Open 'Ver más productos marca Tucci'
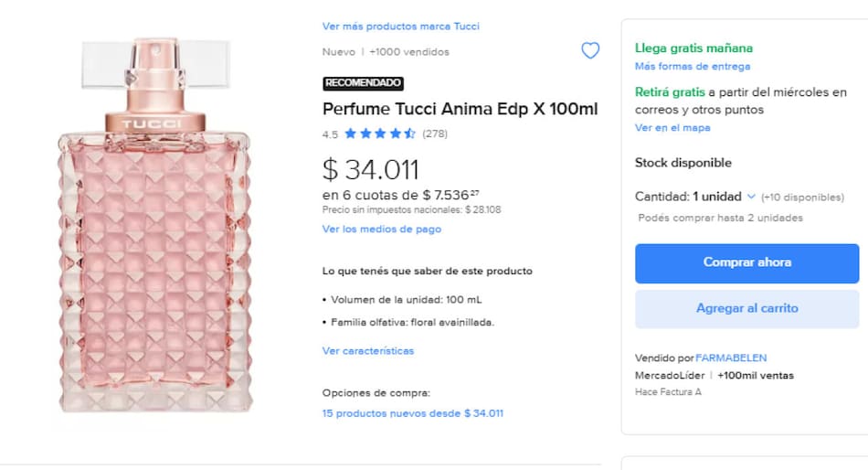Viewport: 868px width, 470px height. click(x=400, y=27)
